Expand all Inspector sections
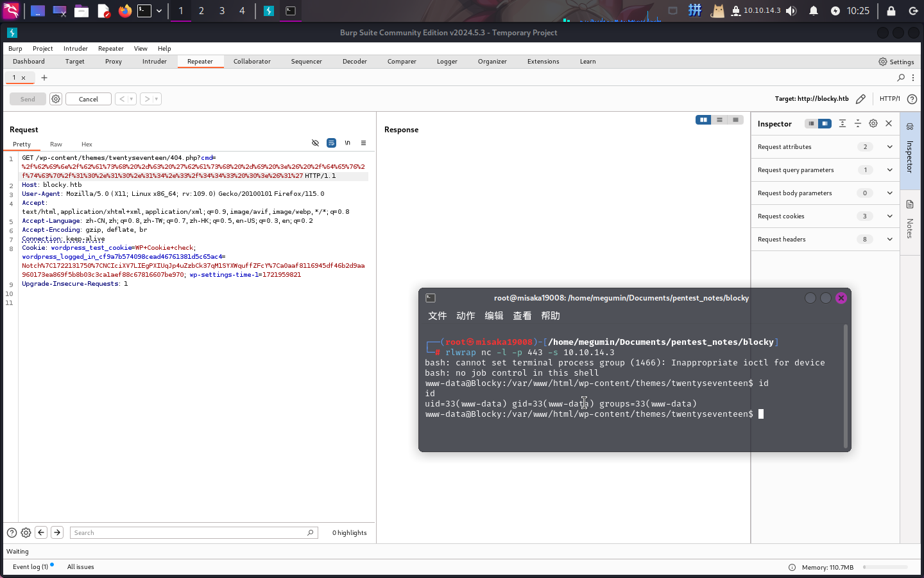 click(x=843, y=123)
